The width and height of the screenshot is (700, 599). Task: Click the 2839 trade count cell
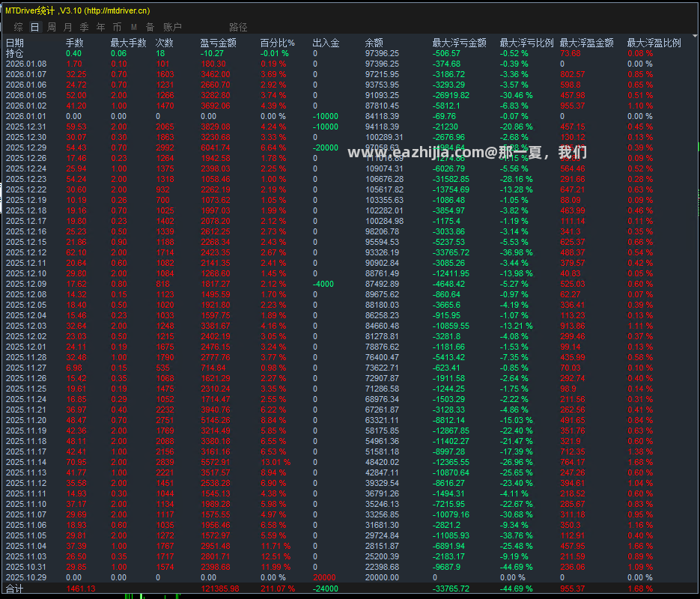click(165, 462)
